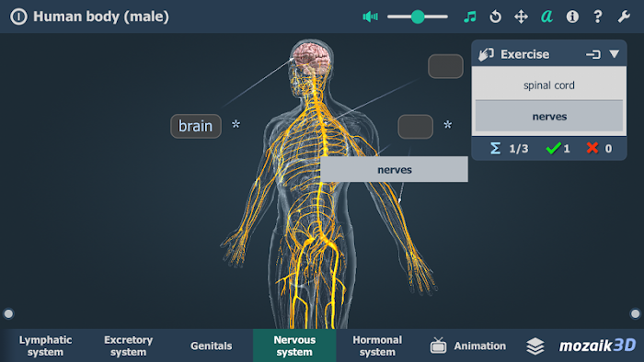Open the info icon
Image resolution: width=644 pixels, height=362 pixels.
point(572,17)
